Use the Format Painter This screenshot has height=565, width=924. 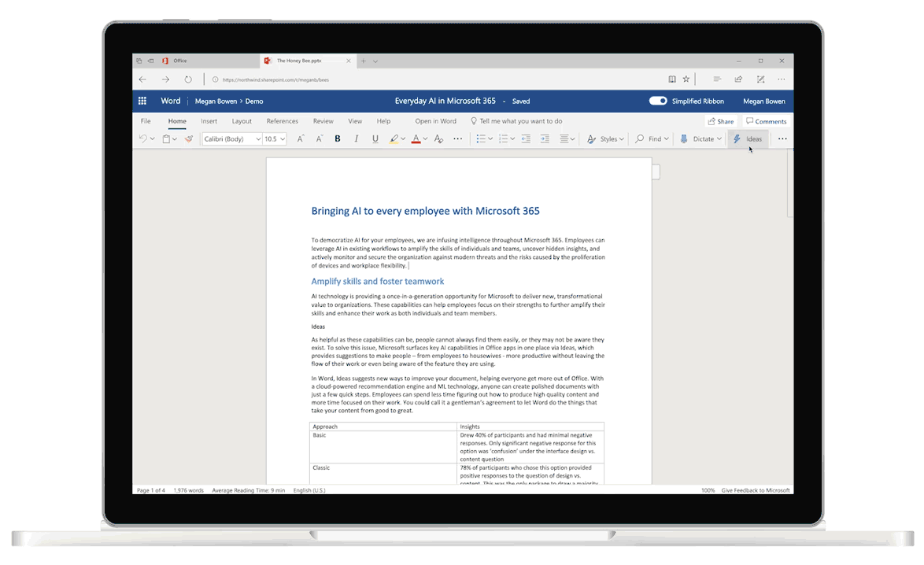188,138
